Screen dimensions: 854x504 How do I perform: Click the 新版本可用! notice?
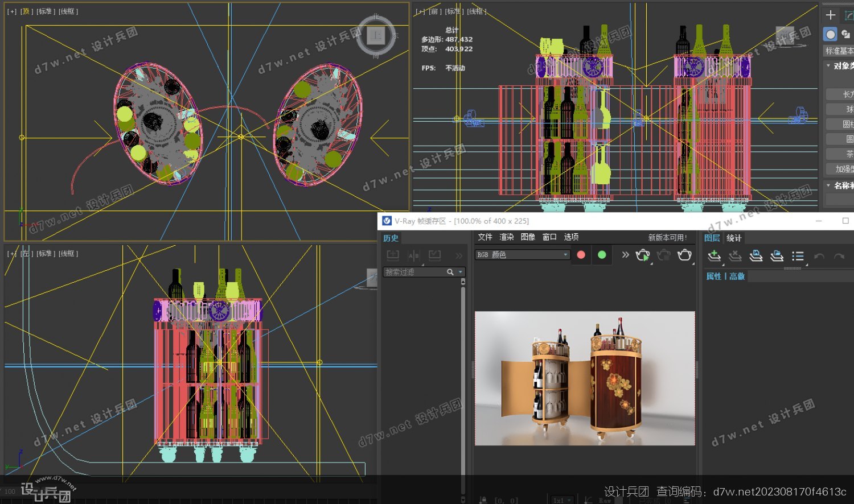click(x=667, y=238)
